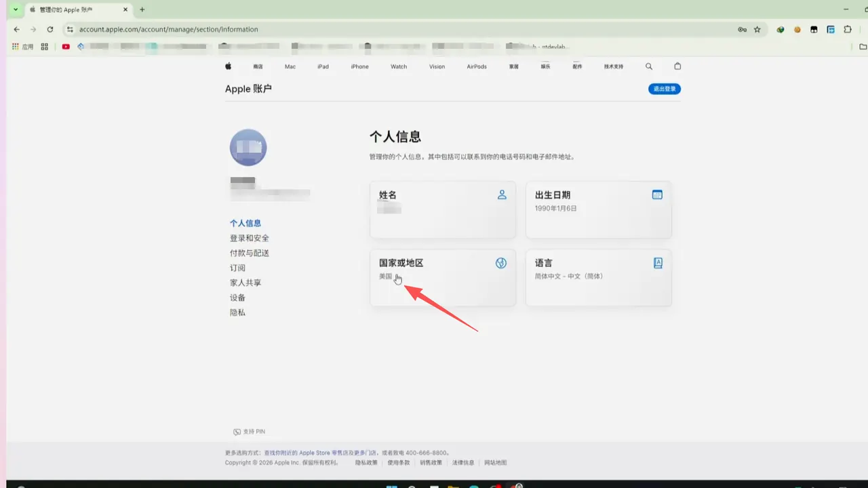868x488 pixels.
Task: View site information icon in address bar
Action: point(69,30)
